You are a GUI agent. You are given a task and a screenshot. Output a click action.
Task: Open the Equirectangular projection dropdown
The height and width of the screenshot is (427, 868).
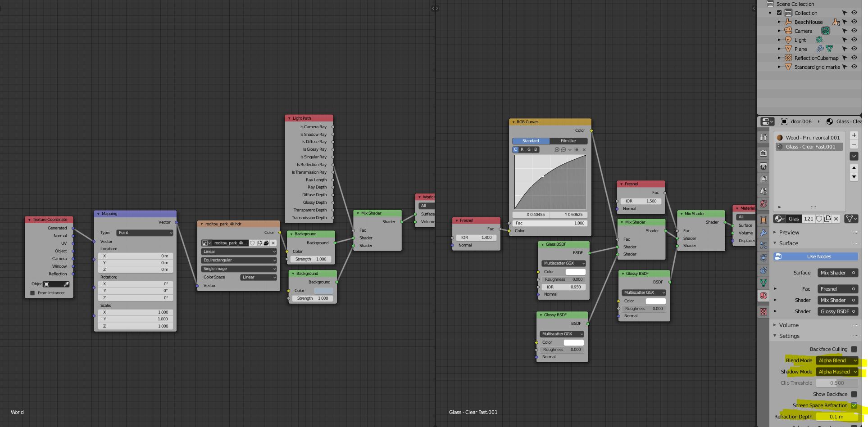239,260
